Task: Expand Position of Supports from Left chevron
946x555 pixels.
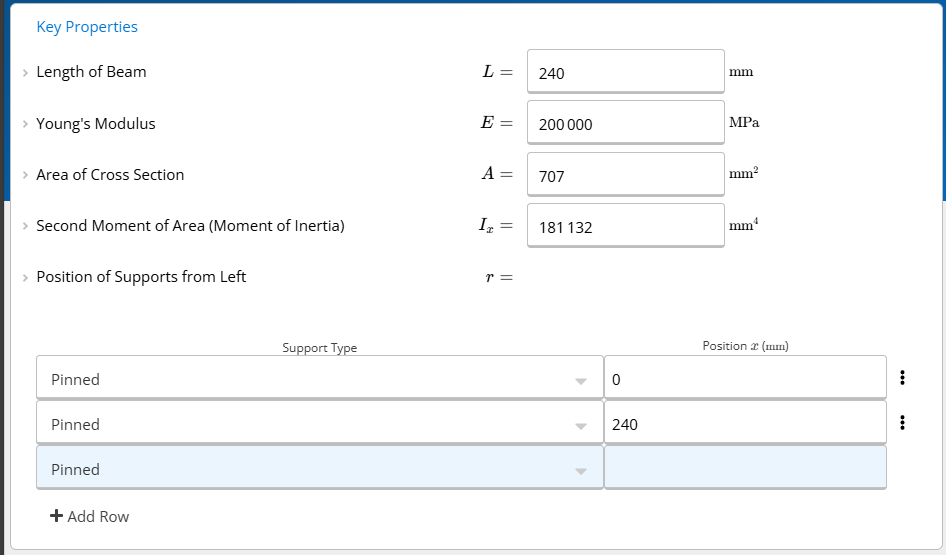Action: (25, 278)
